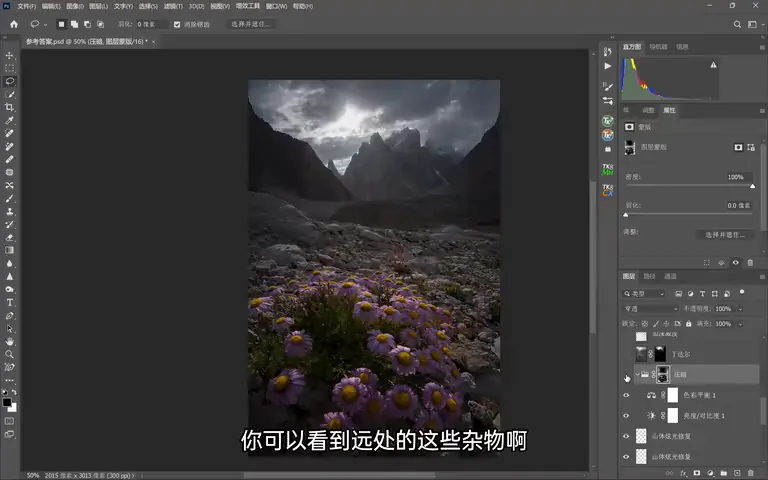Open the Histogram panel menu
The width and height of the screenshot is (768, 480).
pyautogui.click(x=762, y=47)
